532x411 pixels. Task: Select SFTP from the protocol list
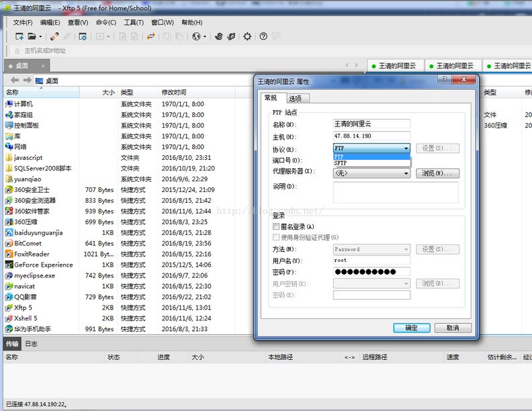tap(340, 163)
